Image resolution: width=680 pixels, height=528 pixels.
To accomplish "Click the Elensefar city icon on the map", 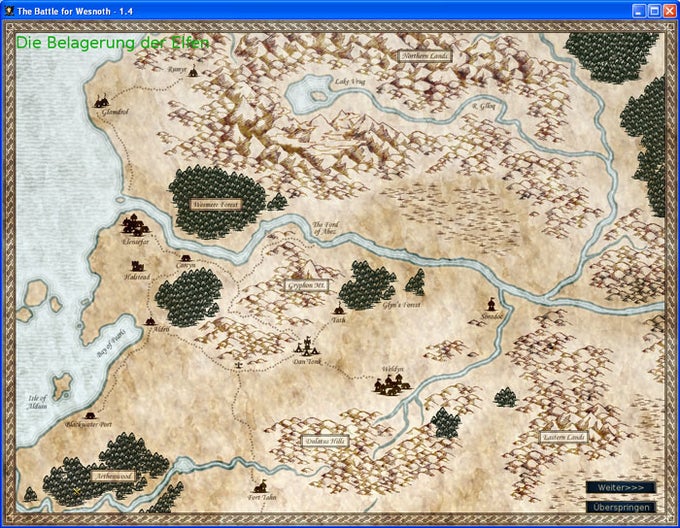I will coord(135,225).
